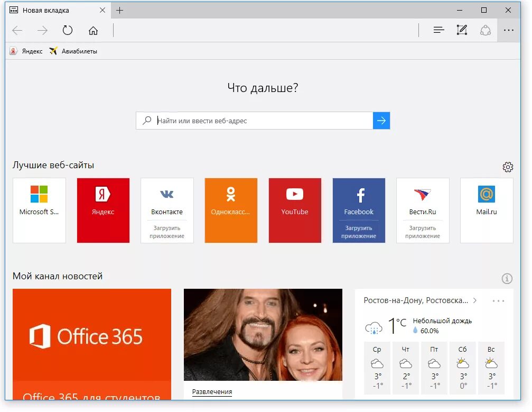This screenshot has width=532, height=412.
Task: Open the Hub (favorites, history) icon
Action: pyautogui.click(x=438, y=30)
